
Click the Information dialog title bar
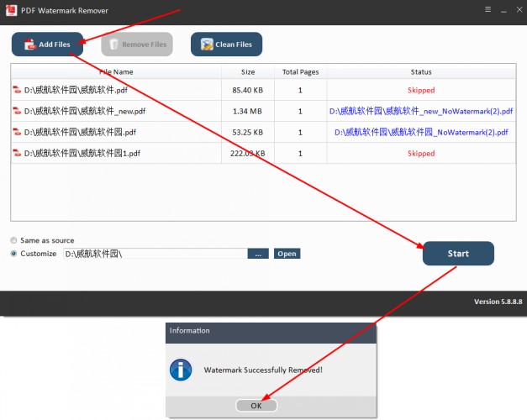[x=271, y=333]
